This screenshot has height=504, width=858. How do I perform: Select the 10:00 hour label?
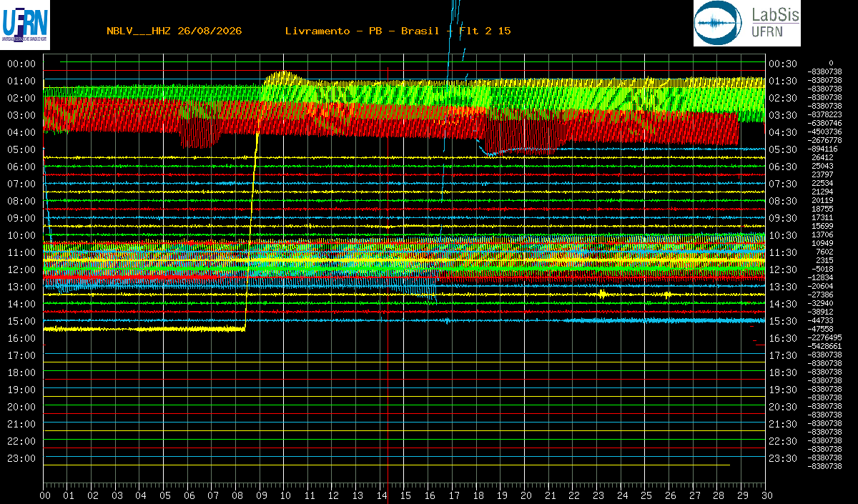point(21,235)
